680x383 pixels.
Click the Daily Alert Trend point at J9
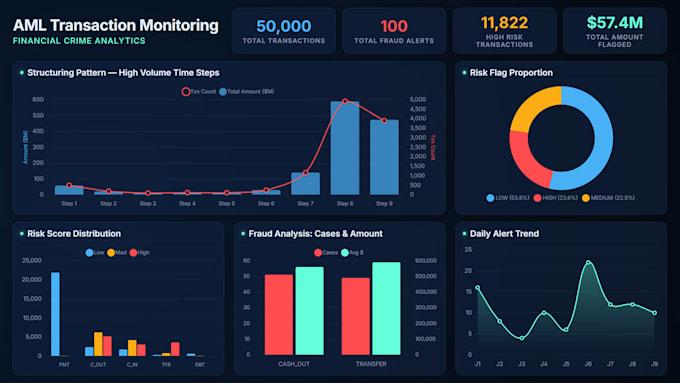pos(654,313)
